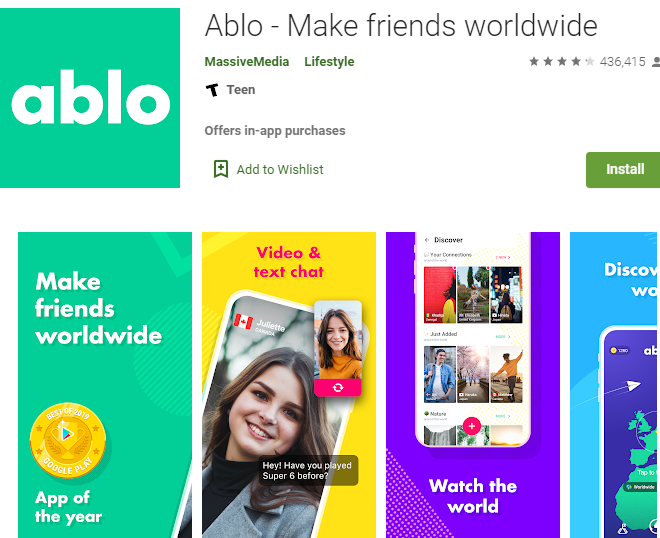Open the blue Discover world map screenshot

(615, 385)
